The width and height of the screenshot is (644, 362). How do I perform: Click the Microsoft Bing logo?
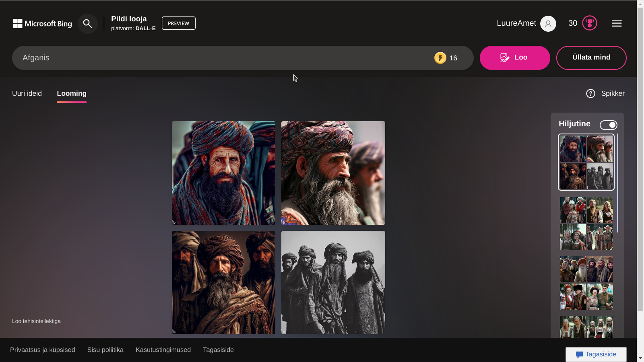(x=42, y=24)
